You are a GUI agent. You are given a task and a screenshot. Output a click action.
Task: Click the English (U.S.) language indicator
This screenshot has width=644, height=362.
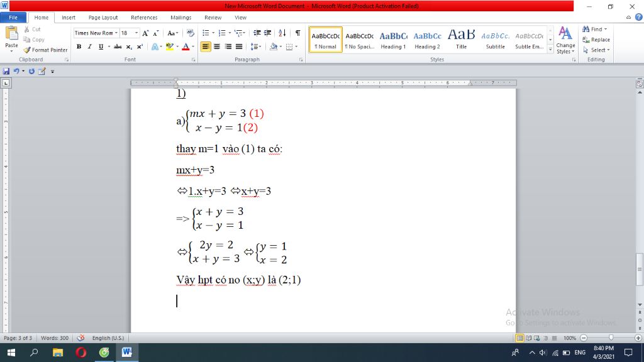click(x=108, y=337)
